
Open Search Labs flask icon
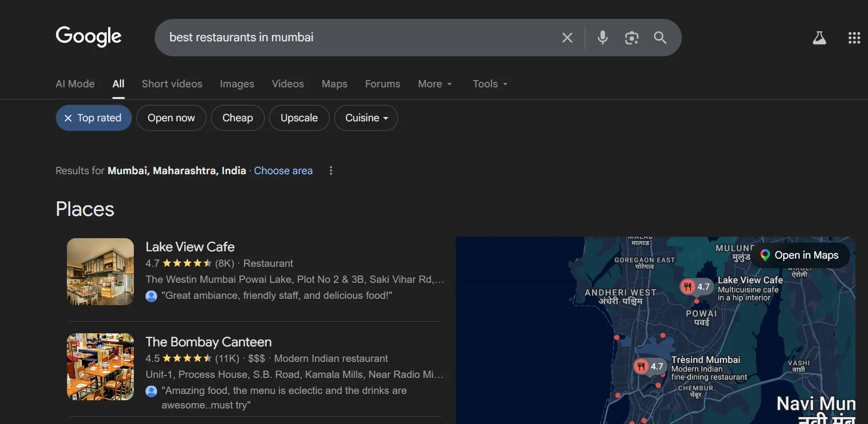pos(819,38)
